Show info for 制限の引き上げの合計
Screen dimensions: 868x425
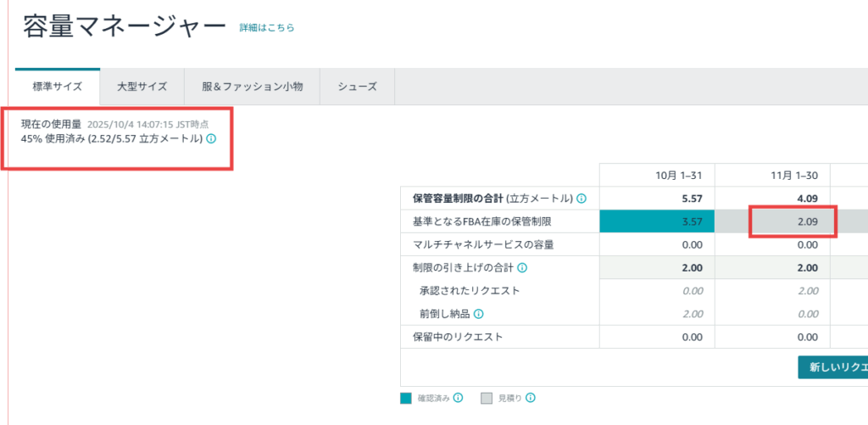coord(522,268)
